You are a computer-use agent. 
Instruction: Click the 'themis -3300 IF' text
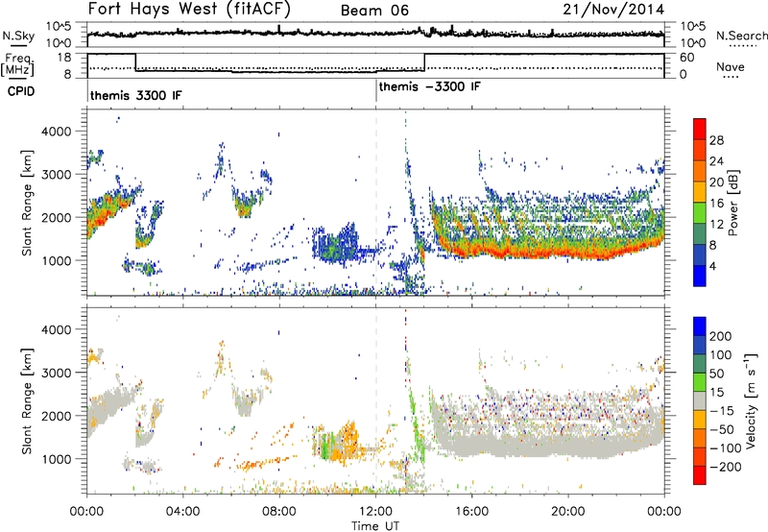point(429,86)
